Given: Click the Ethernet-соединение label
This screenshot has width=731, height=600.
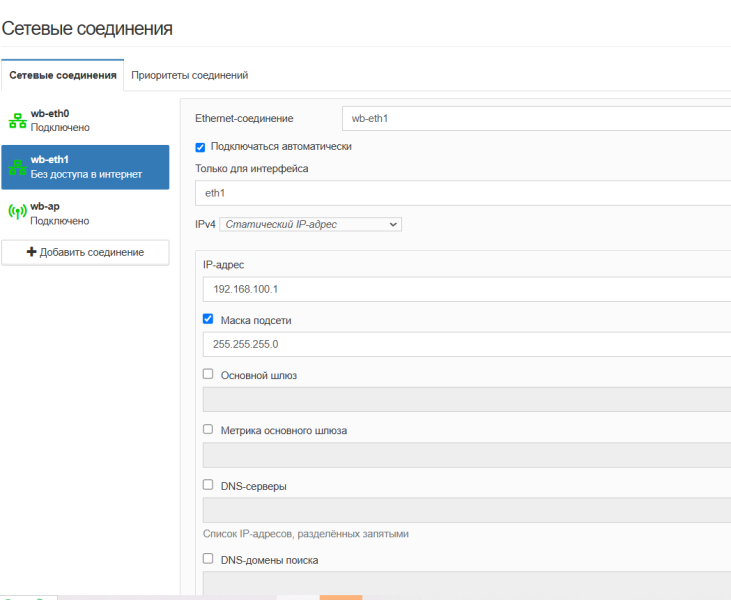Looking at the screenshot, I should 244,118.
